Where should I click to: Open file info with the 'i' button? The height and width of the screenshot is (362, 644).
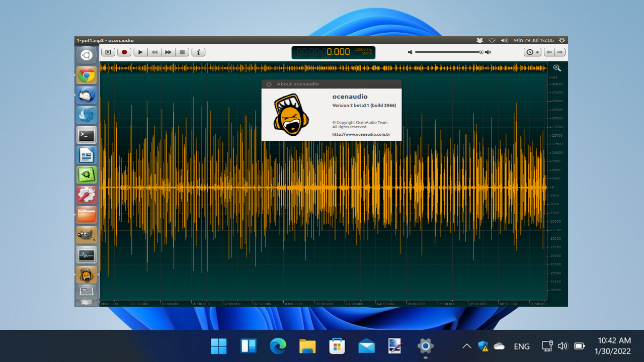[x=198, y=52]
